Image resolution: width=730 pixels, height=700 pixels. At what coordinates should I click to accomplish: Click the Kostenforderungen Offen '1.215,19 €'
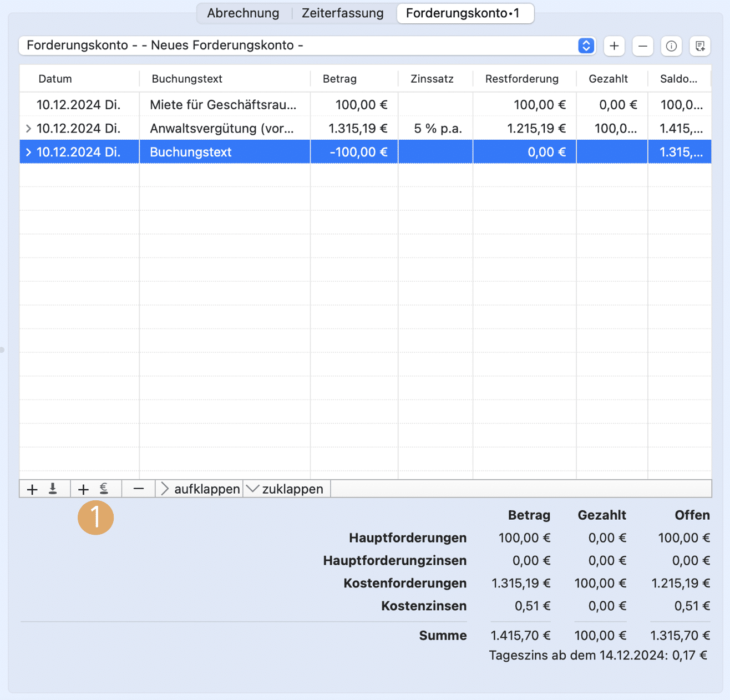point(681,584)
